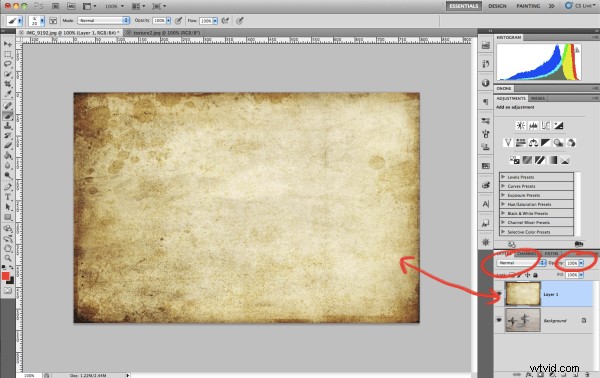Switch to the Channels tab
Viewport: 600px width, 378px height.
click(527, 254)
